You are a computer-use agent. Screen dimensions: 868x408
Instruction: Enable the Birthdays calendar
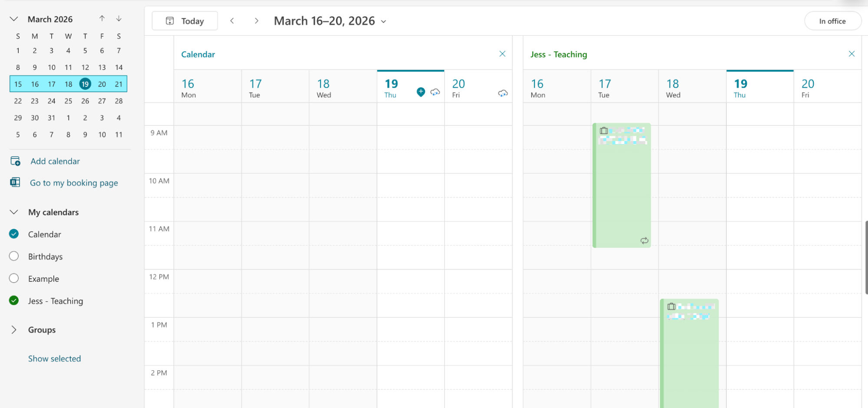(x=13, y=256)
